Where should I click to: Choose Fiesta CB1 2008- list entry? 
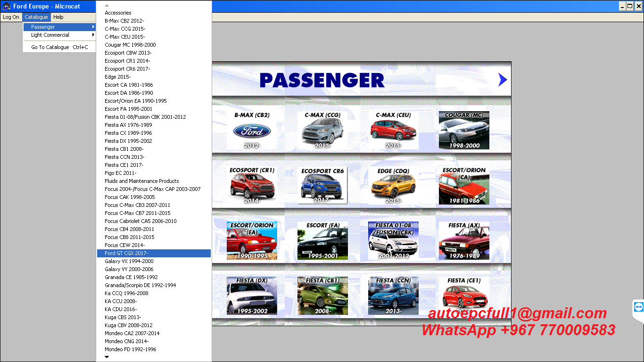pyautogui.click(x=154, y=149)
